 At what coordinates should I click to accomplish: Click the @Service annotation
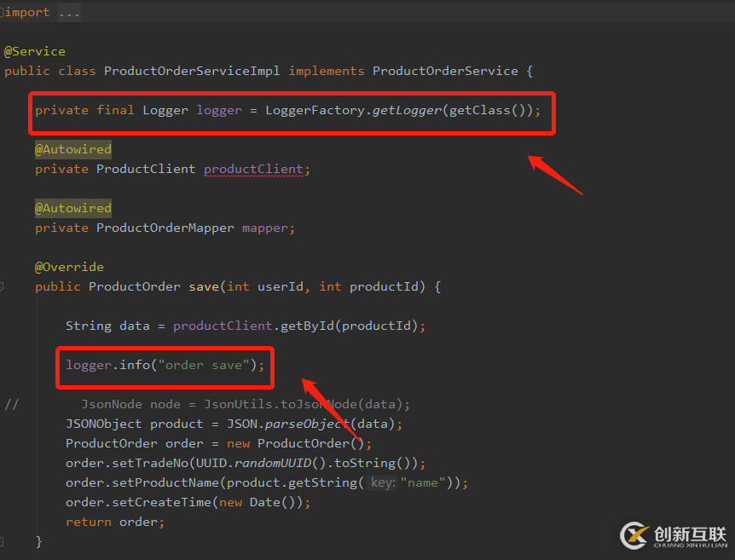(x=35, y=51)
